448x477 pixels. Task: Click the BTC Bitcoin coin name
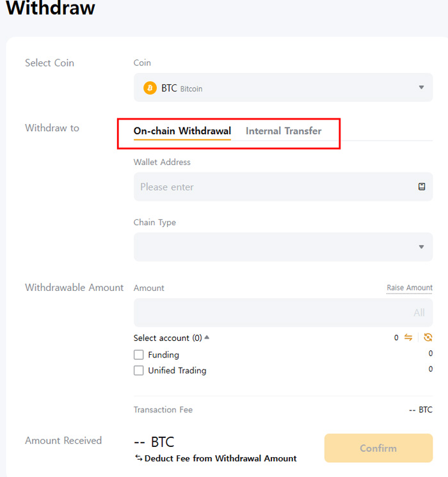coord(182,88)
